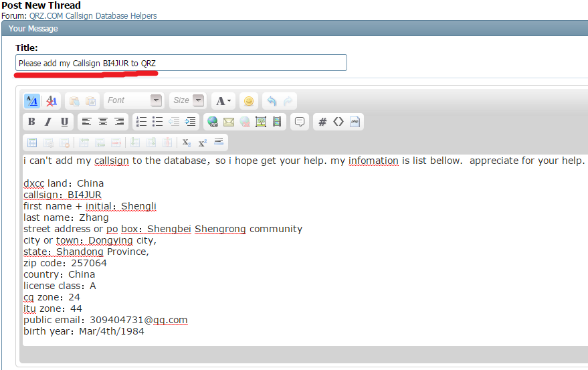Toggle bold formatting
The height and width of the screenshot is (370, 588).
(x=31, y=122)
